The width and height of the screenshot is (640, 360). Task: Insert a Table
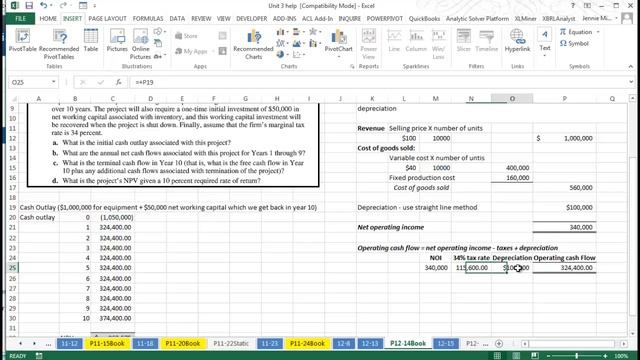(x=91, y=41)
